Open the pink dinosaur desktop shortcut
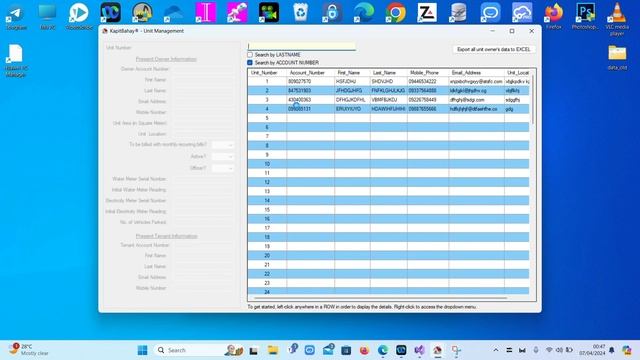 coord(237,13)
